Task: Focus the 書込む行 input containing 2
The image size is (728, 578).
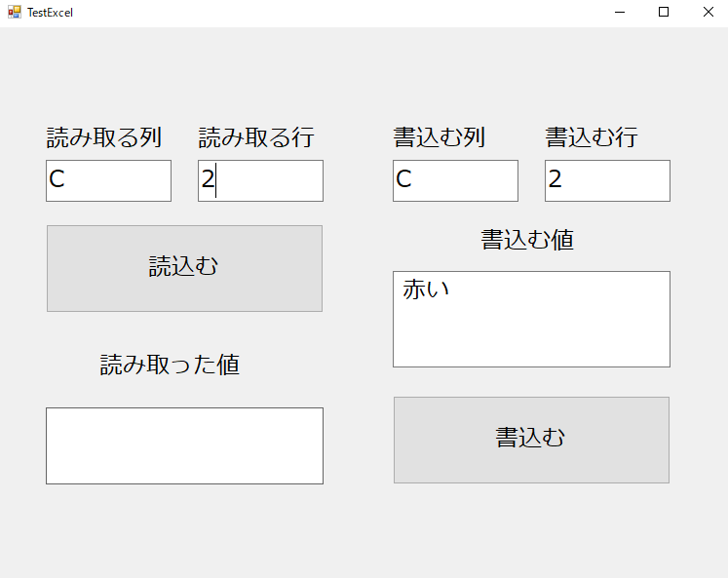Action: click(x=607, y=180)
